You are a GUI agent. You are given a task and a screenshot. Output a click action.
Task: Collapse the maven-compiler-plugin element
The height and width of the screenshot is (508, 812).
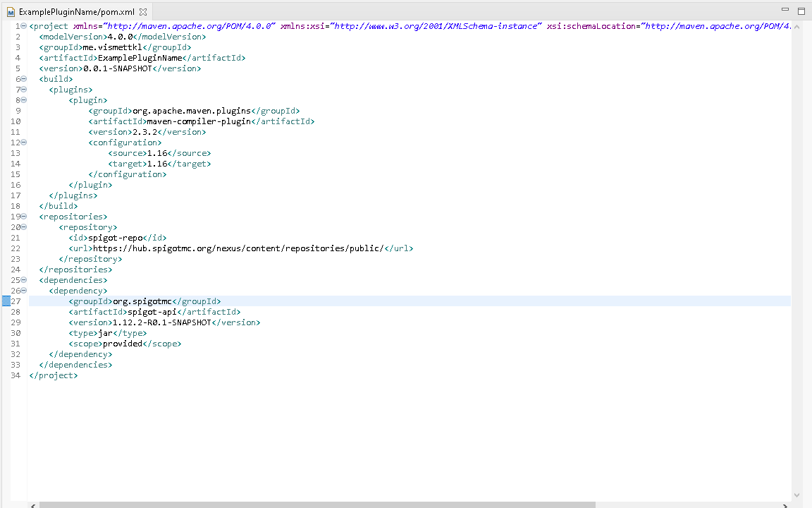click(x=23, y=99)
